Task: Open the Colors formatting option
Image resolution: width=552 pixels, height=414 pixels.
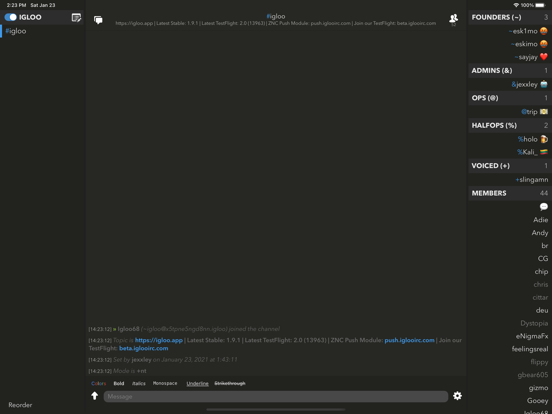Action: point(99,383)
